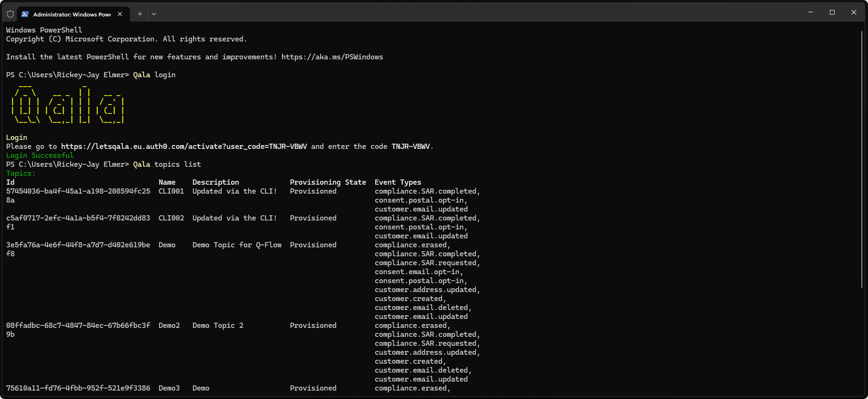Click the CLI001 topic name
868x399 pixels.
(171, 191)
